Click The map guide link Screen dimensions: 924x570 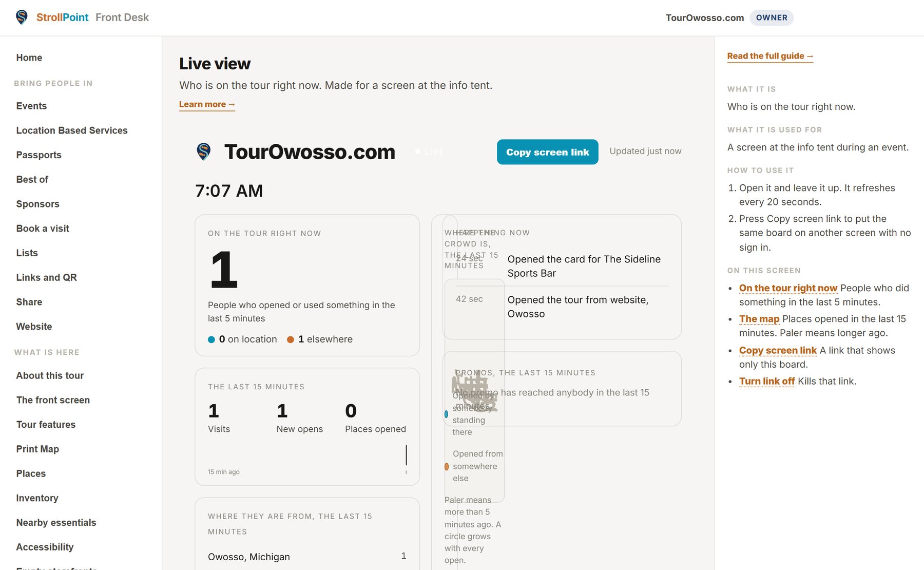coord(759,319)
